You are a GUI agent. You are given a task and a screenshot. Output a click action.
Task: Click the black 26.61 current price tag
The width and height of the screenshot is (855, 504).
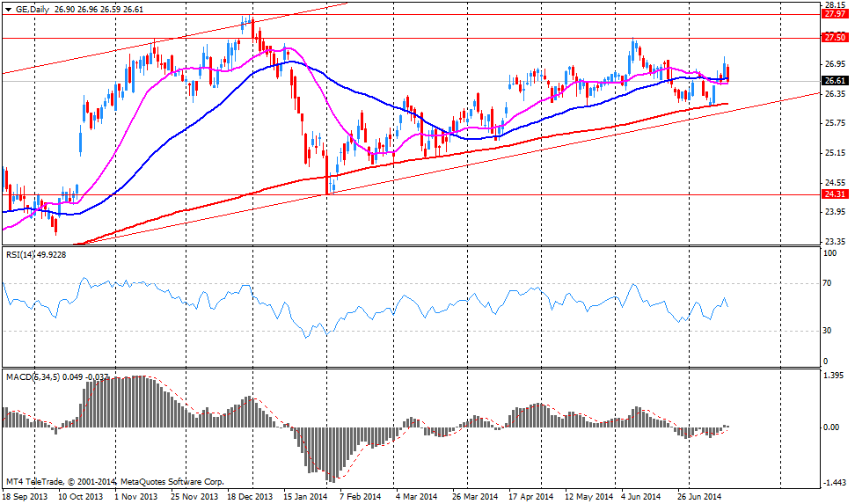(x=834, y=81)
